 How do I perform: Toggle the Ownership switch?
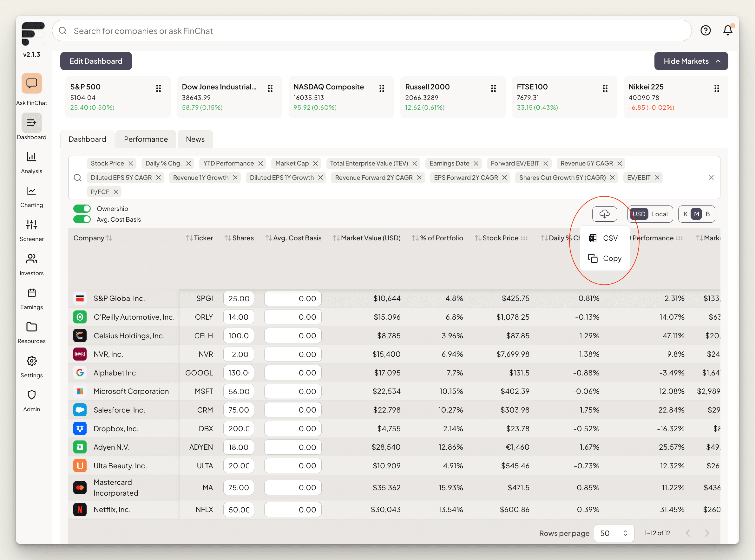82,208
